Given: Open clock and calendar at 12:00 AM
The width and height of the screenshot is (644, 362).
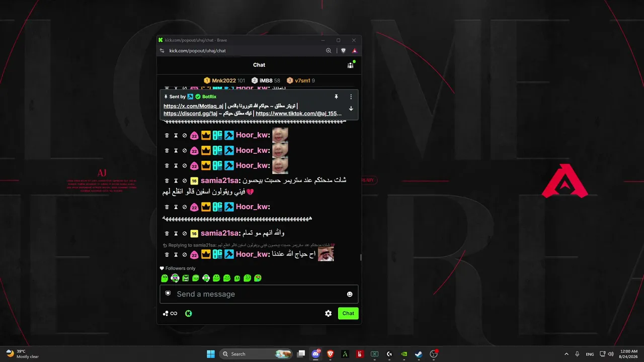Looking at the screenshot, I should (x=629, y=354).
